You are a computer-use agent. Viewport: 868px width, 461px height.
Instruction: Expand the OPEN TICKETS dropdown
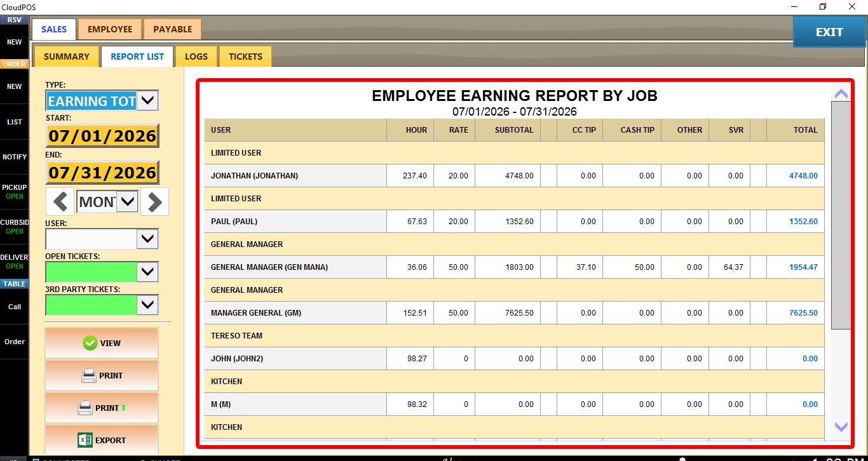[147, 272]
